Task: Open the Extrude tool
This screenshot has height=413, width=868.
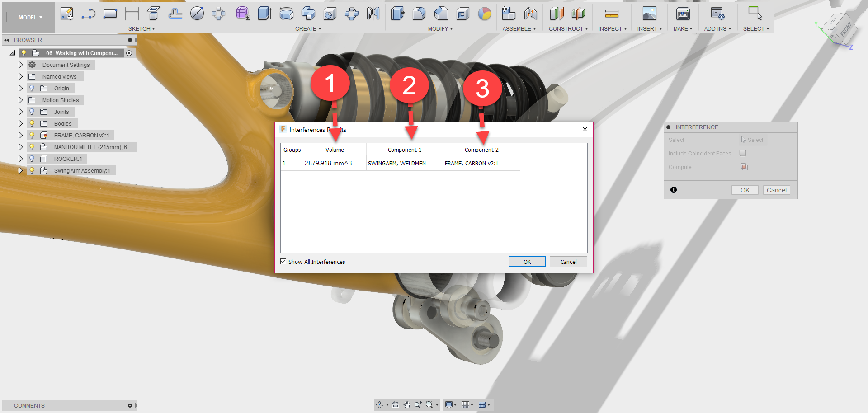Action: [x=264, y=14]
